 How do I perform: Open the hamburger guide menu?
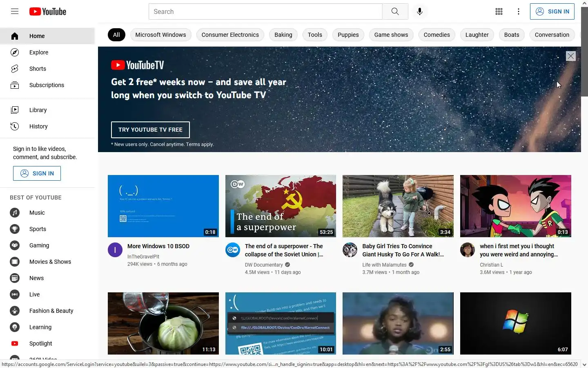pos(15,11)
